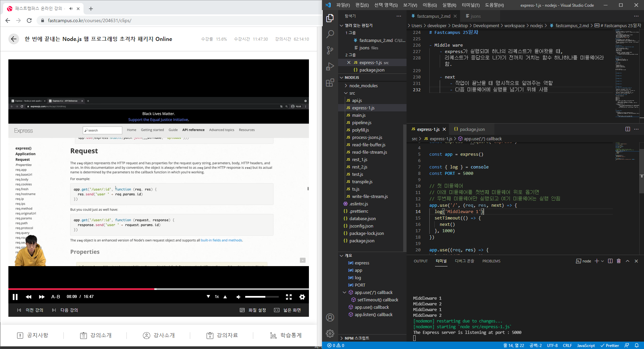Open the Search view in VS Code

tap(330, 34)
